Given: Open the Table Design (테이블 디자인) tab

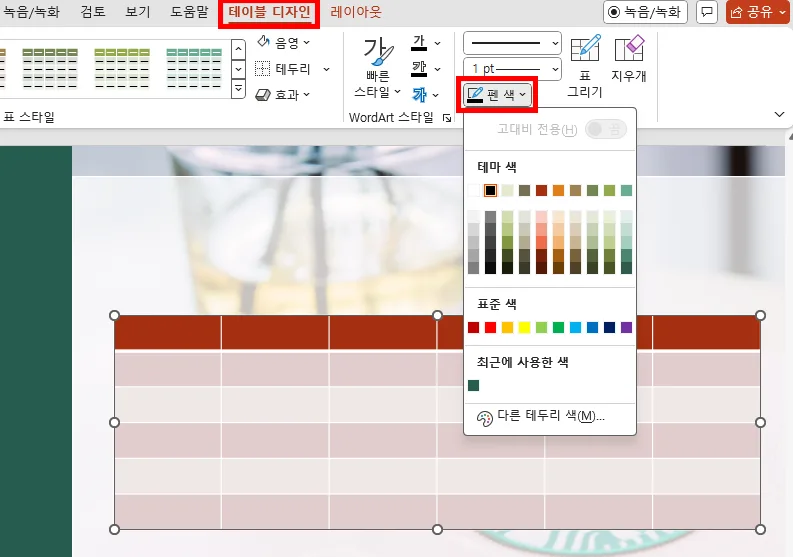Looking at the screenshot, I should tap(269, 12).
